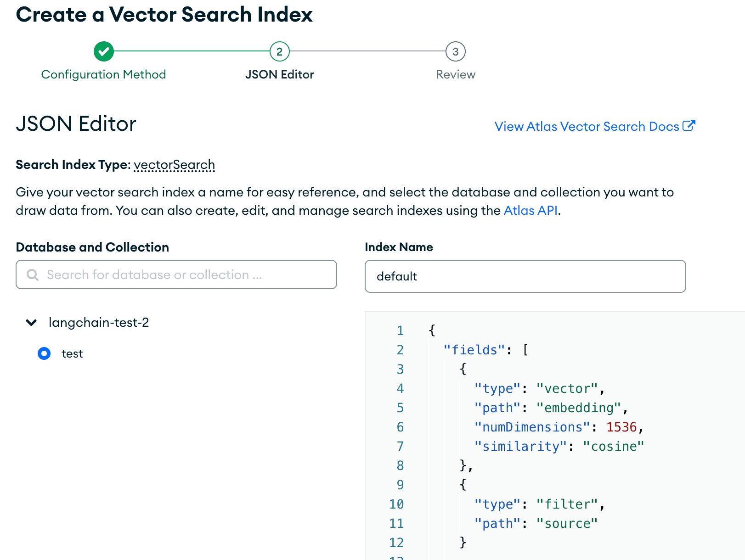Image resolution: width=745 pixels, height=560 pixels.
Task: Open the Atlas API link
Action: (530, 210)
